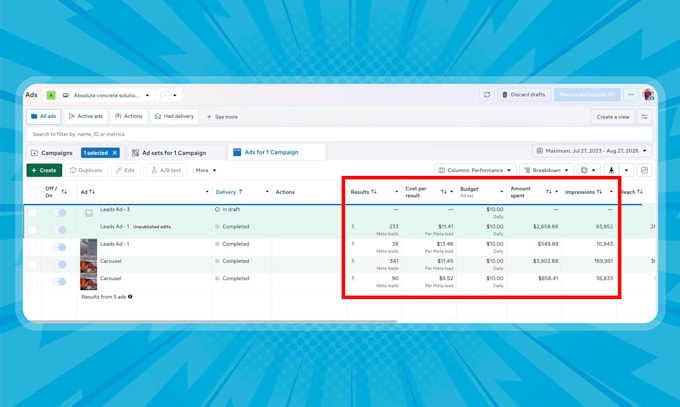Click the search to filter input field
This screenshot has height=407, width=680.
(x=339, y=134)
